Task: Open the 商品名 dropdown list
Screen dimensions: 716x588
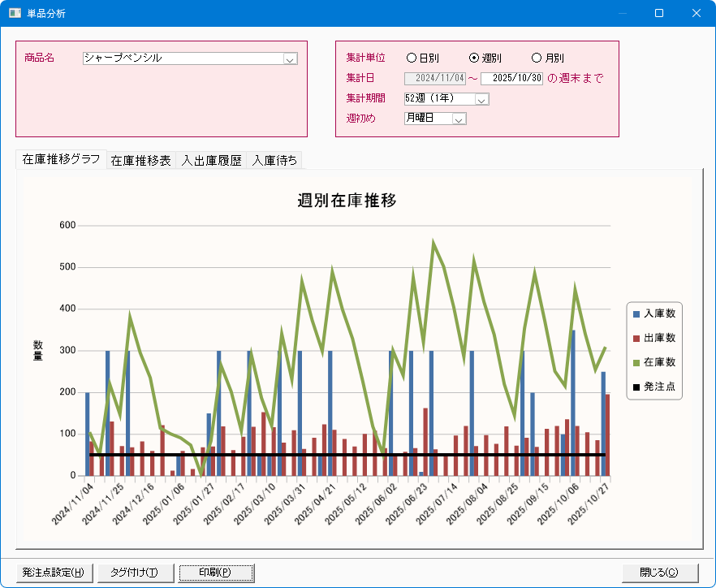Action: click(290, 58)
